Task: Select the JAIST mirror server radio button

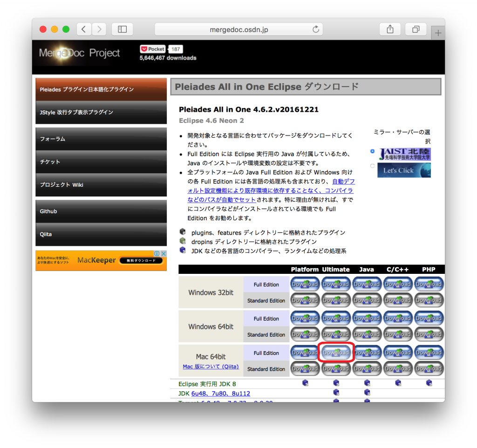Action: click(372, 151)
